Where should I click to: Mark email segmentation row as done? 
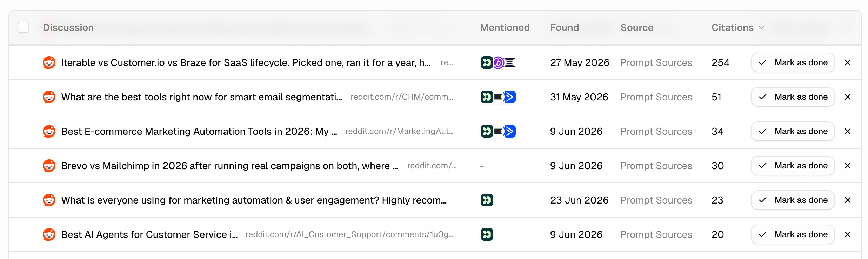793,97
